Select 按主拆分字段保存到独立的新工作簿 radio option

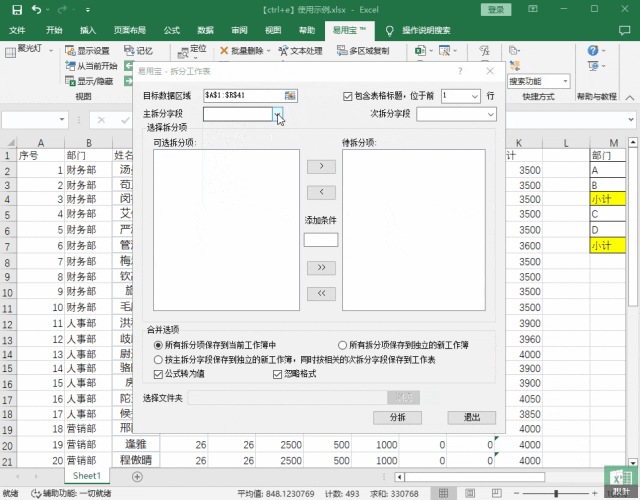158,360
